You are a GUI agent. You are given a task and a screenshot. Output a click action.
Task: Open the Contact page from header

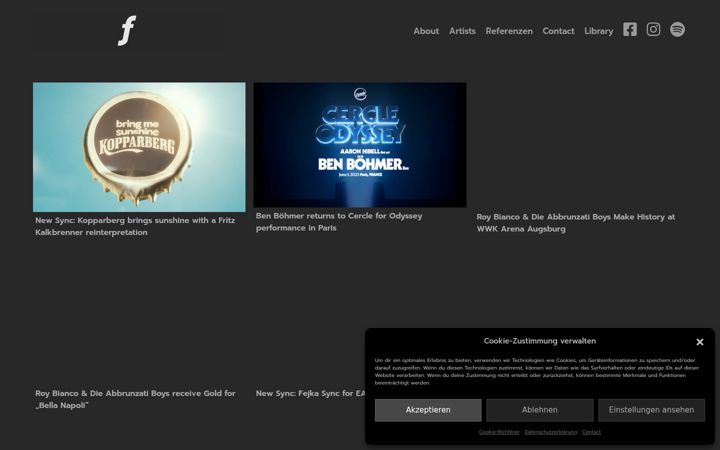pos(558,31)
